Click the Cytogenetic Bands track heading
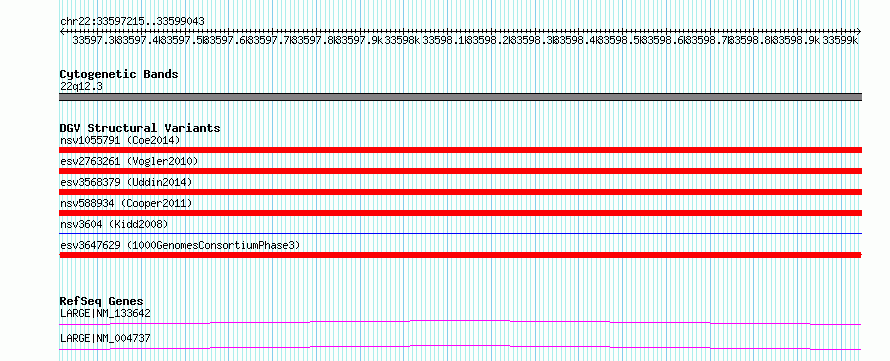The image size is (890, 361). [119, 74]
